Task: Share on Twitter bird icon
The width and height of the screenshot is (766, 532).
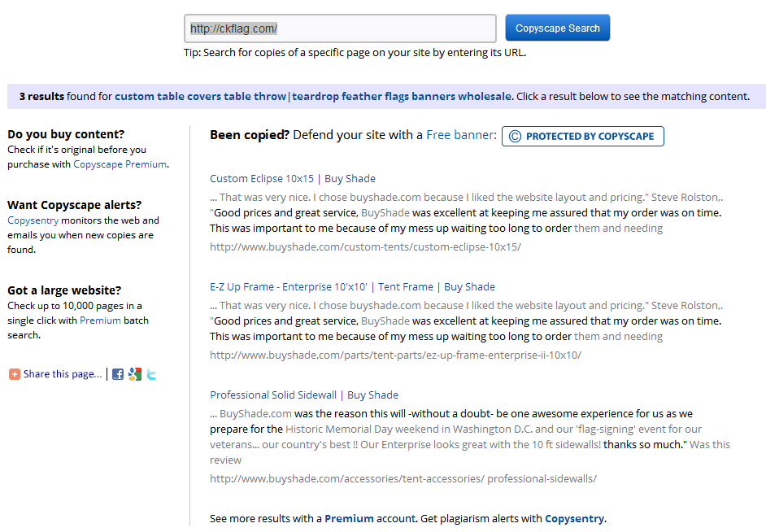Action: (151, 375)
